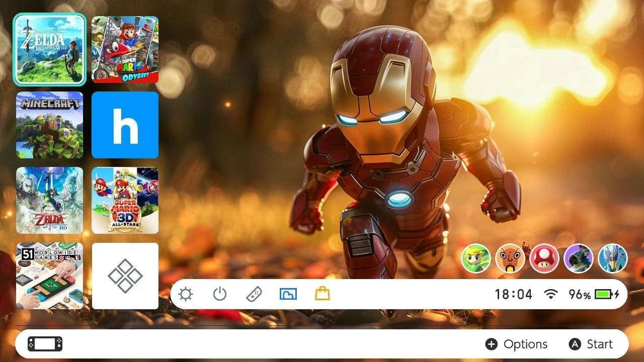Open Super Mario Odyssey game tile
Screen dimensions: 644x362
pyautogui.click(x=125, y=49)
